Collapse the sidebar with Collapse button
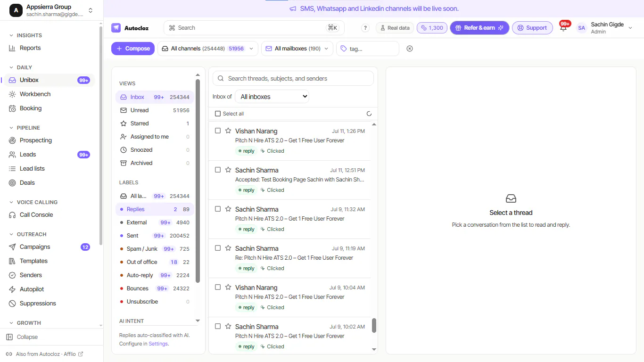 (x=22, y=337)
